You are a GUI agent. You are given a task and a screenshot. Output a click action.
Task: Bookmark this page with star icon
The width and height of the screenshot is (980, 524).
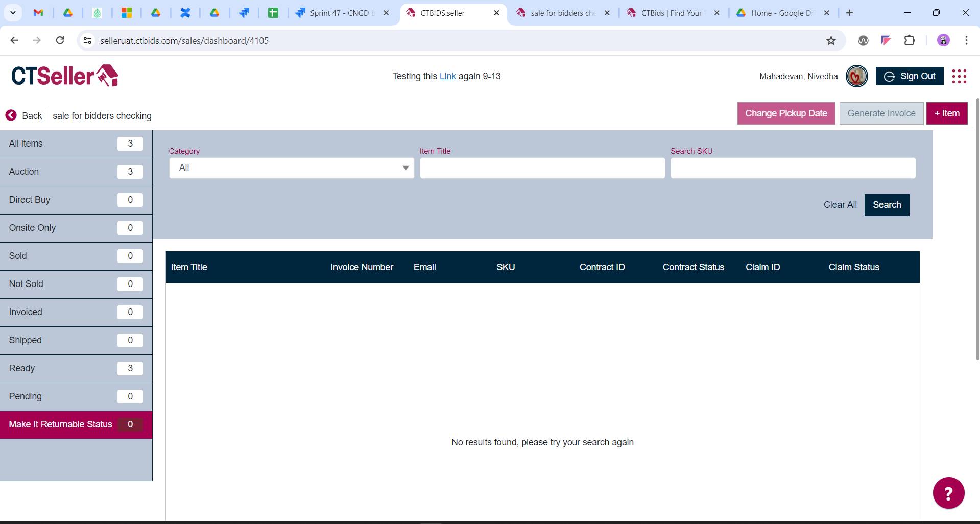pyautogui.click(x=831, y=41)
